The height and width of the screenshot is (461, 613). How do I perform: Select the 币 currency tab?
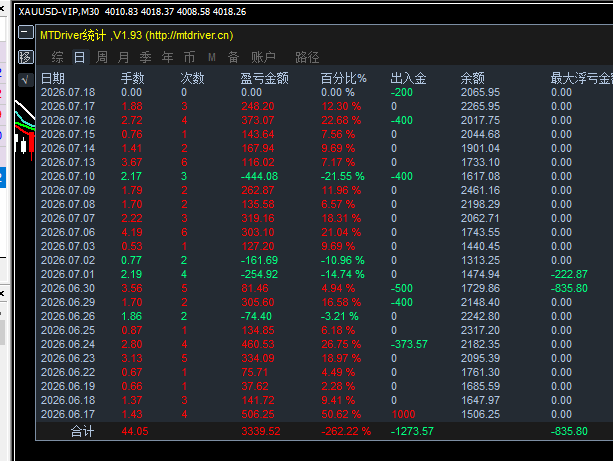(189, 57)
